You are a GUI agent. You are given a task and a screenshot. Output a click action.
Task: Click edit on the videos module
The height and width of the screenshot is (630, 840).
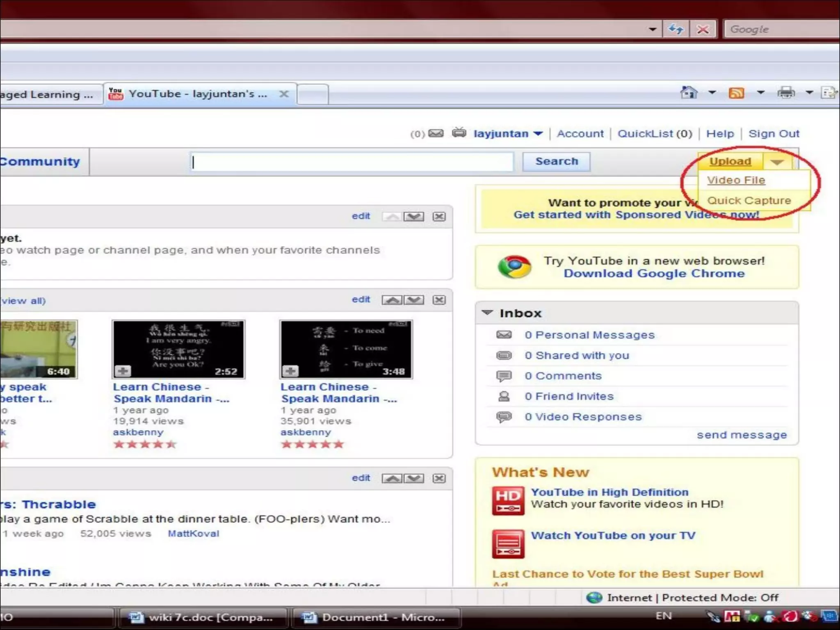tap(361, 300)
